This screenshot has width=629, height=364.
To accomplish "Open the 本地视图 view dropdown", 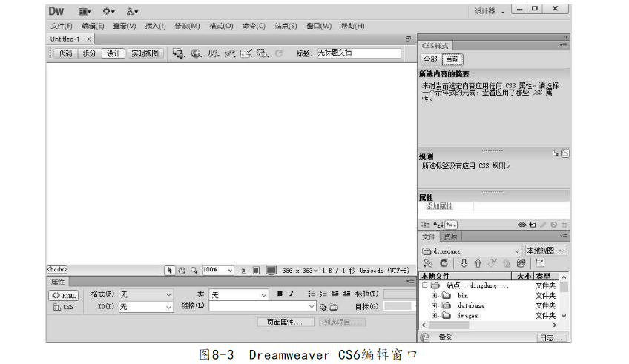I will pos(546,251).
